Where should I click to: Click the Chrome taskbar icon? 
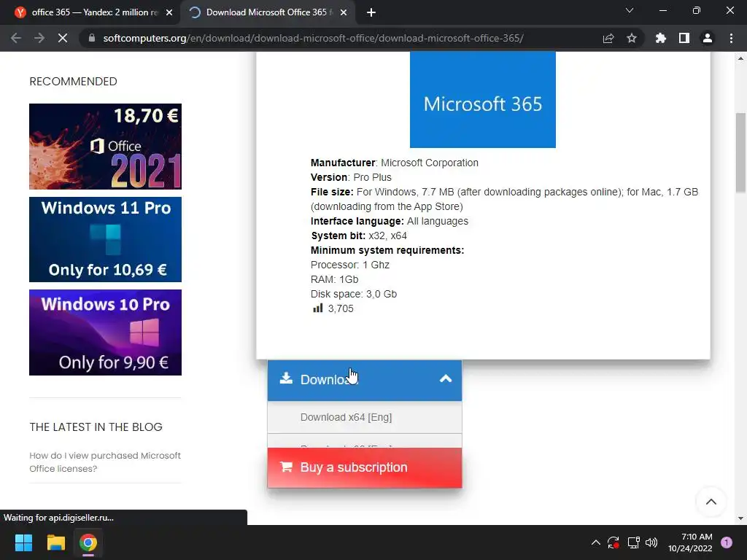coord(88,542)
